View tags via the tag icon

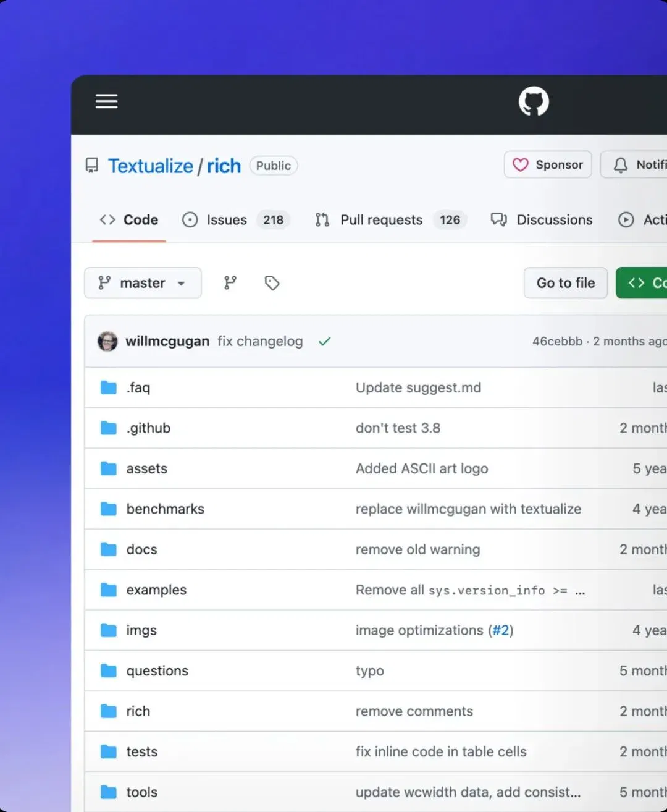pyautogui.click(x=272, y=283)
